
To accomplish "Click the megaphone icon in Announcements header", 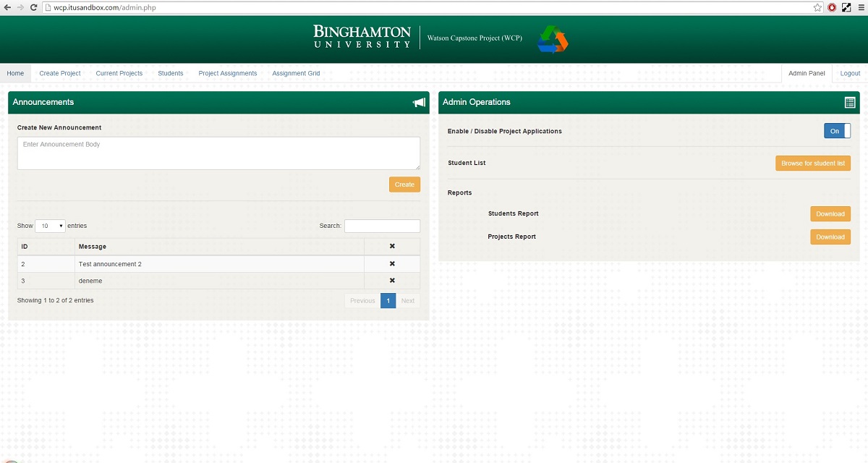I will coord(419,103).
